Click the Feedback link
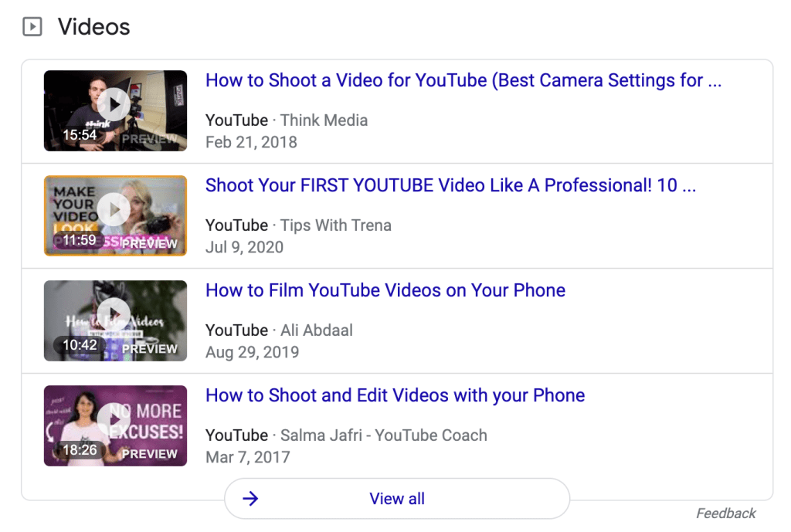 pos(725,513)
